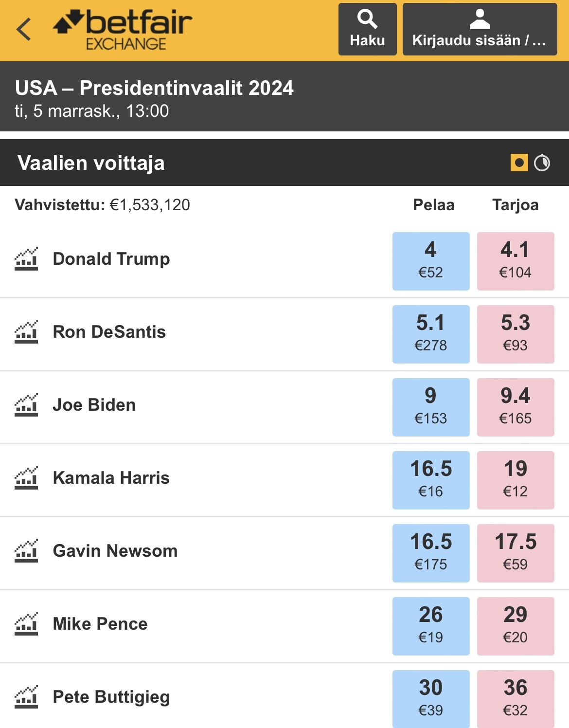Lay Kamala Harris at odds 19
The height and width of the screenshot is (728, 569).
(516, 480)
